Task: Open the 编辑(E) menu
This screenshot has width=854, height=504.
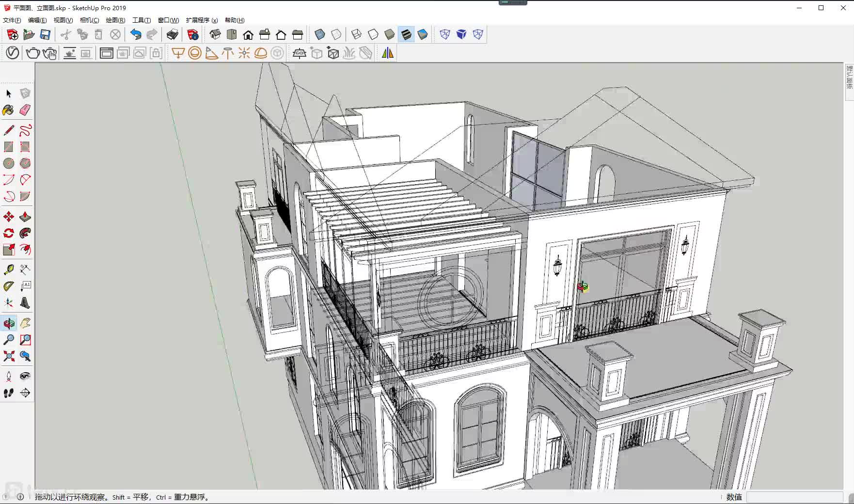Action: point(37,20)
